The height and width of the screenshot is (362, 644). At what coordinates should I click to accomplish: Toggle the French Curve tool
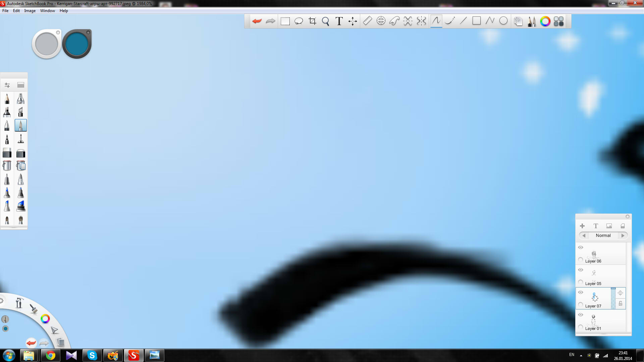pos(394,21)
